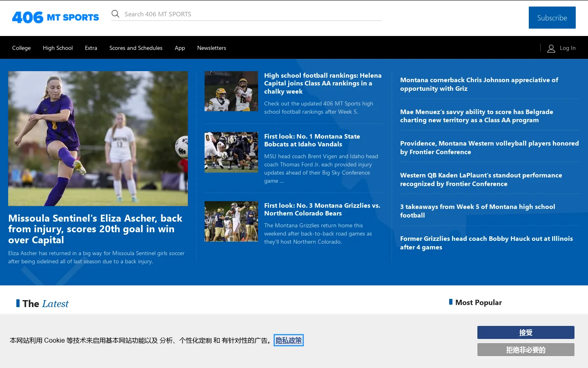Open First look Grizzlies vs Northern Colorado
The width and height of the screenshot is (588, 368).
click(322, 209)
